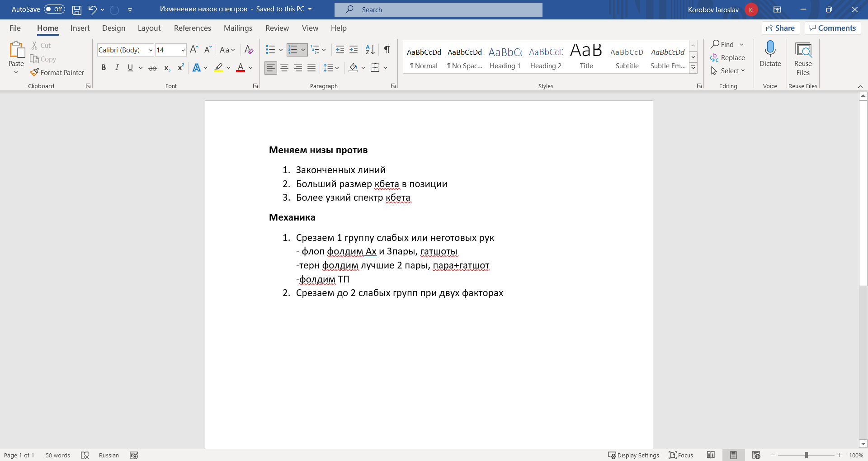
Task: Toggle show paragraph marks
Action: (387, 50)
